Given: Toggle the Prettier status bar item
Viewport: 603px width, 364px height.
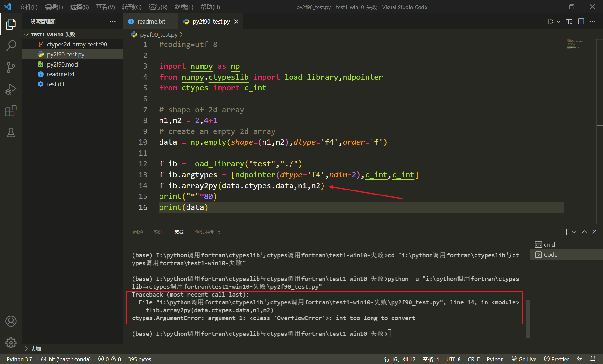Looking at the screenshot, I should coord(557,359).
